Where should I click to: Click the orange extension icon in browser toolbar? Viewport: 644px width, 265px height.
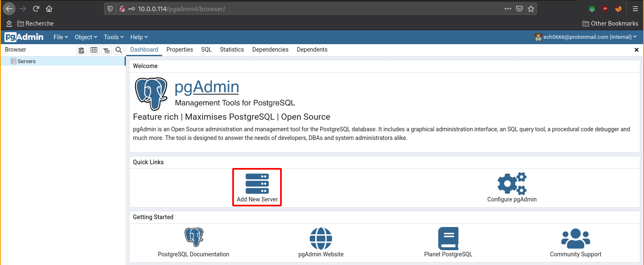(618, 9)
